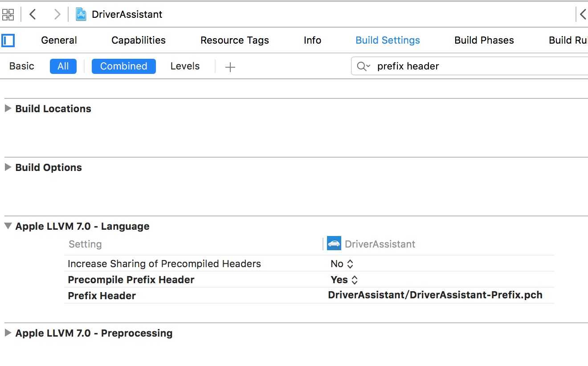588x366 pixels.
Task: Select the Prefix Header setting name
Action: pos(102,296)
